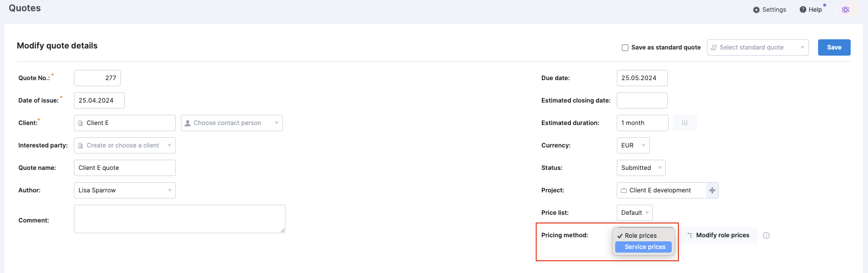868x273 pixels.
Task: Select Service prices in pricing method menu
Action: coord(644,247)
